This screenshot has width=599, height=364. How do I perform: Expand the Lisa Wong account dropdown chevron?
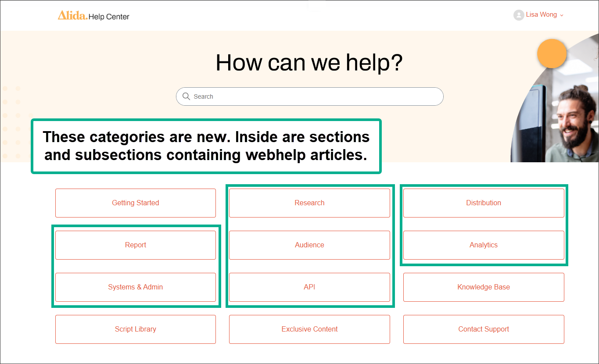coord(562,15)
